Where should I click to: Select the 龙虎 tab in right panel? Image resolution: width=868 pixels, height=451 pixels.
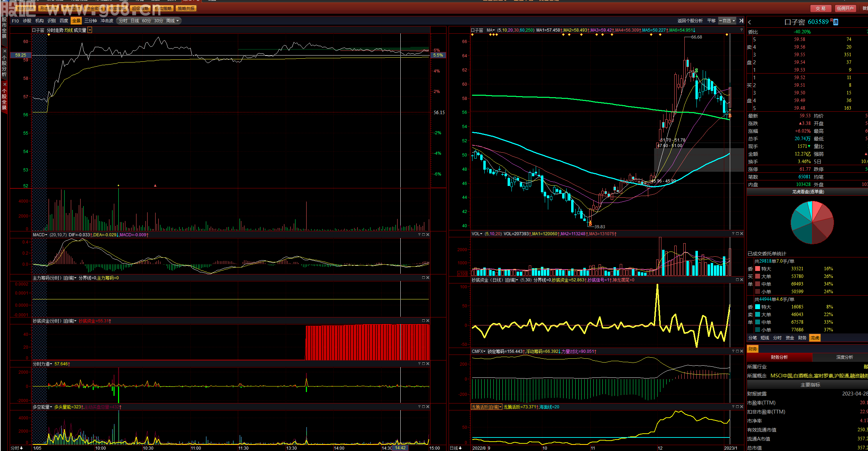815,338
